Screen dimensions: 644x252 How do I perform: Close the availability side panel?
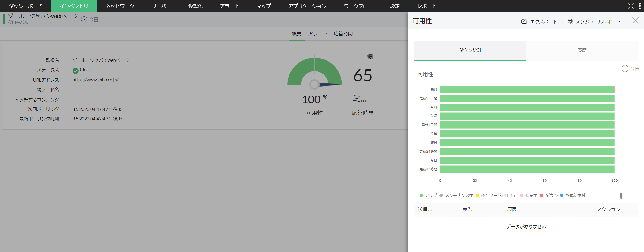[x=635, y=21]
